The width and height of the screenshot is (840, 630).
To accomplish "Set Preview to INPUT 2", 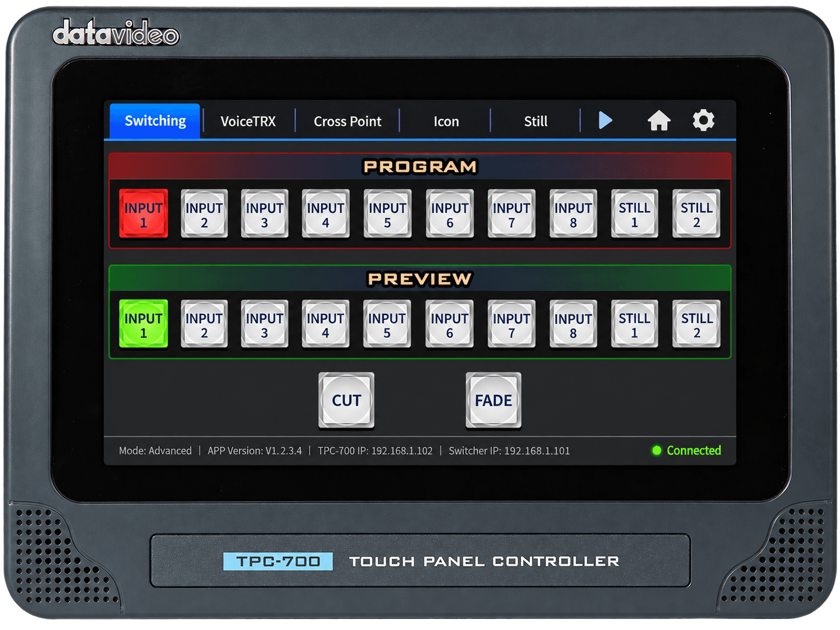I will [x=204, y=324].
